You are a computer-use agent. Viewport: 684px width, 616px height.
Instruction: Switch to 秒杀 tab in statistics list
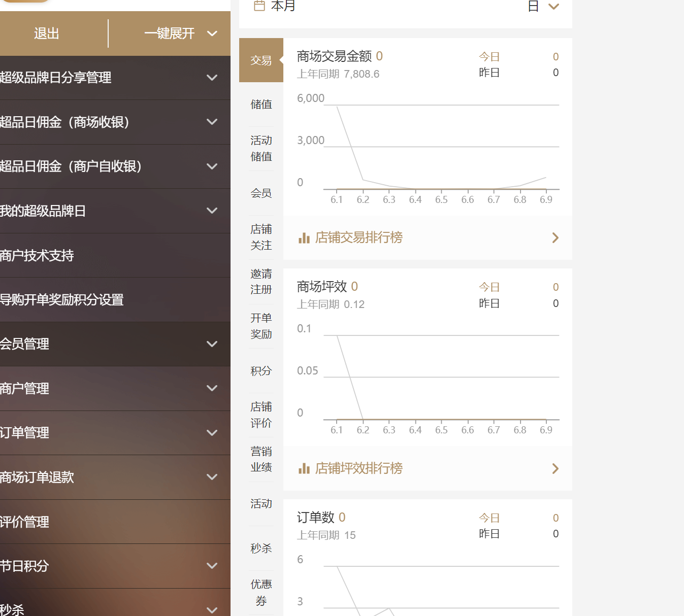point(261,549)
